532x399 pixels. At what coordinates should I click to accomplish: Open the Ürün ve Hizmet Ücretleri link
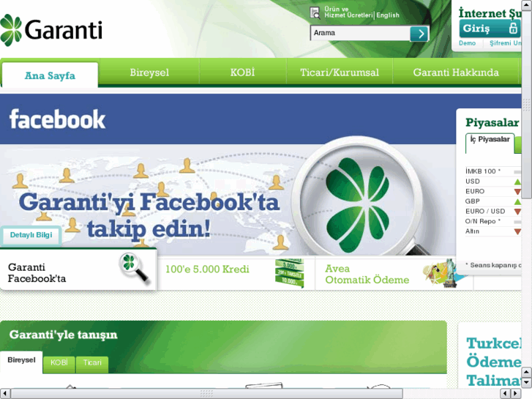pos(348,12)
